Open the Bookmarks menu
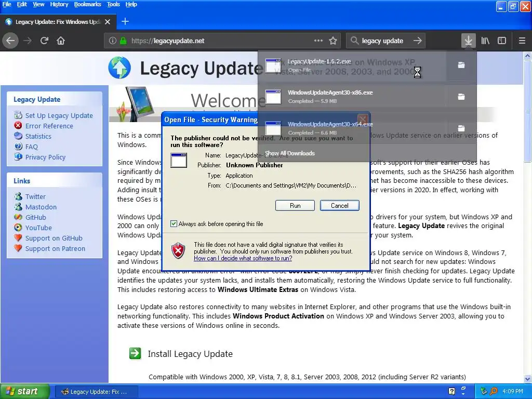This screenshot has width=532, height=399. coord(87,4)
